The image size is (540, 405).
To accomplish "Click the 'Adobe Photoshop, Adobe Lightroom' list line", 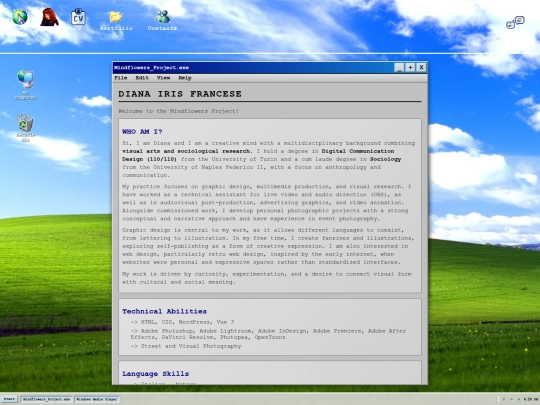I will 268,334.
